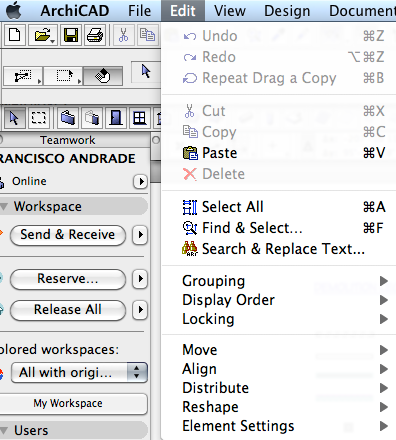
Task: Open the Apple menu
Action: 14,11
